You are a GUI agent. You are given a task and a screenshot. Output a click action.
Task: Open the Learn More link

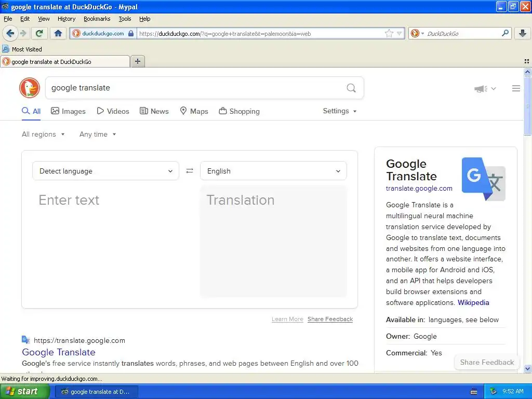[x=287, y=320]
